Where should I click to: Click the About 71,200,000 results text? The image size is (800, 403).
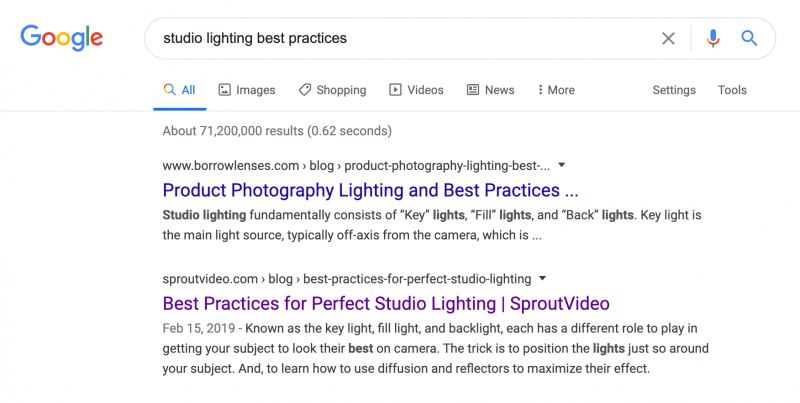[277, 131]
